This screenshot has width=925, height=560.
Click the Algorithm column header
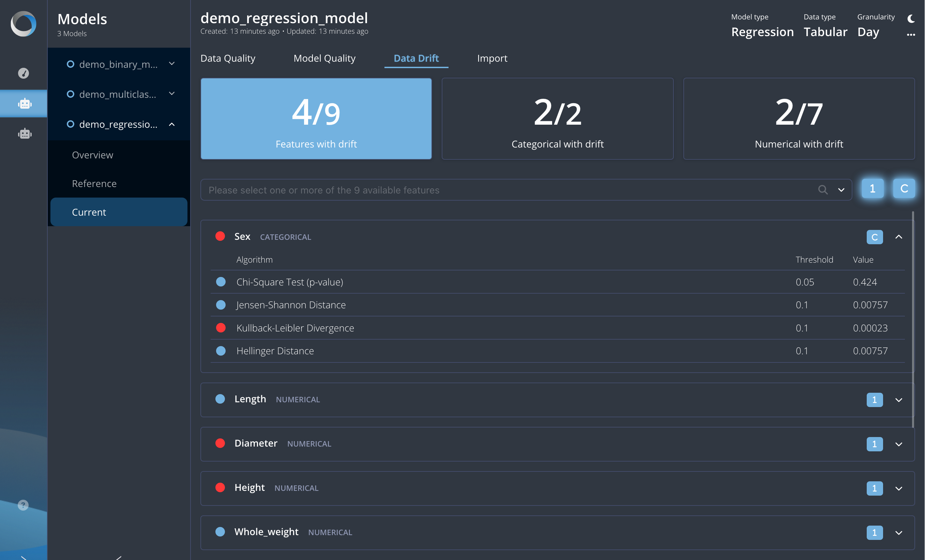255,260
